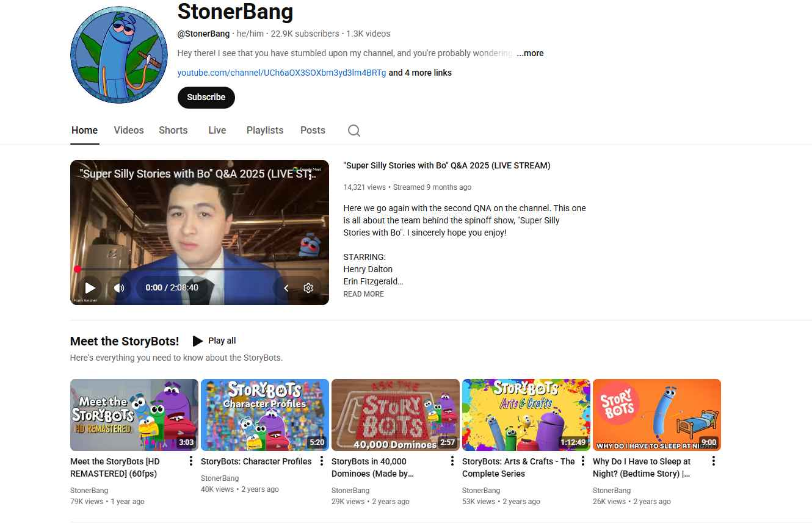Click the StonerBang channel avatar
This screenshot has height=523, width=812.
[x=119, y=55]
